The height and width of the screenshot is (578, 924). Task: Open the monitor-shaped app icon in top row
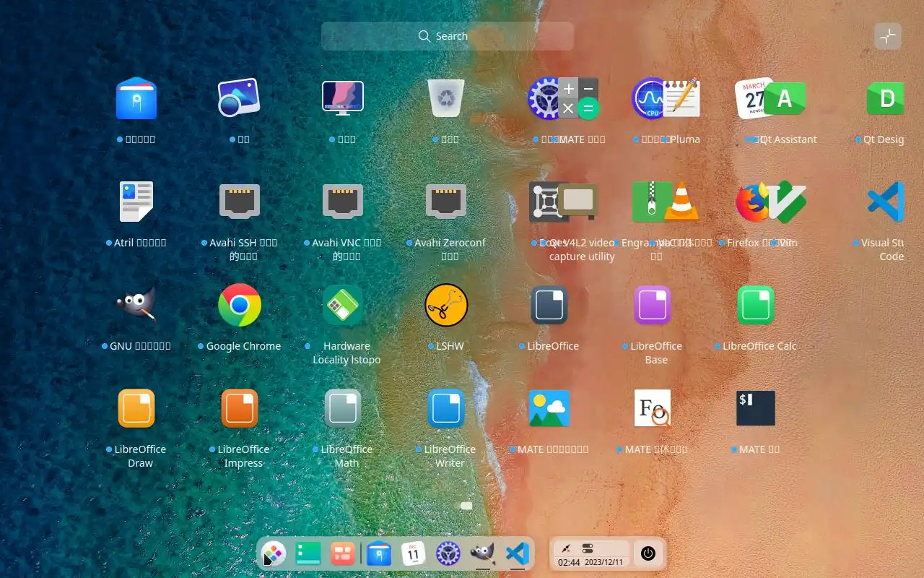pos(343,98)
